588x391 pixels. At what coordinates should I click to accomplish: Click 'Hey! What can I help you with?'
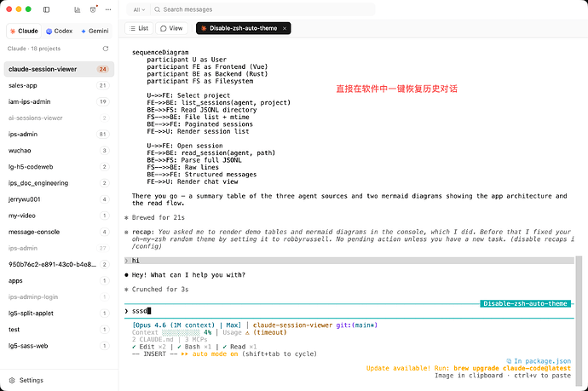tap(188, 275)
